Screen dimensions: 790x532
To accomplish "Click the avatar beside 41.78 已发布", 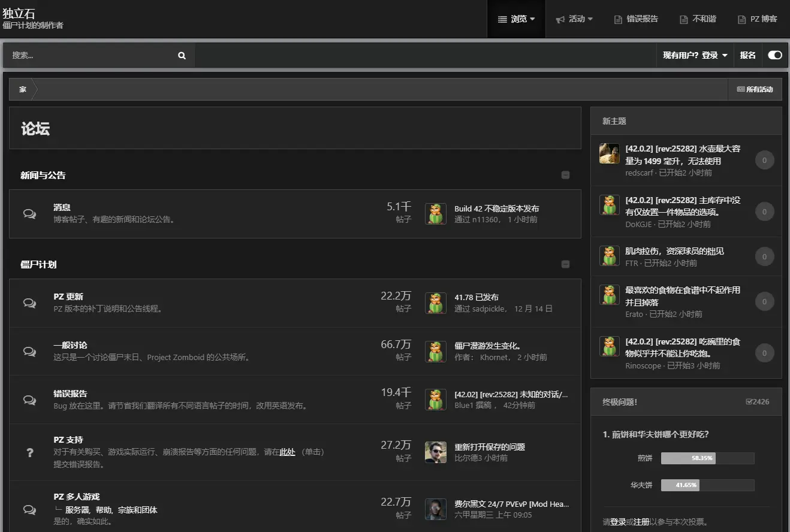I will pos(435,303).
